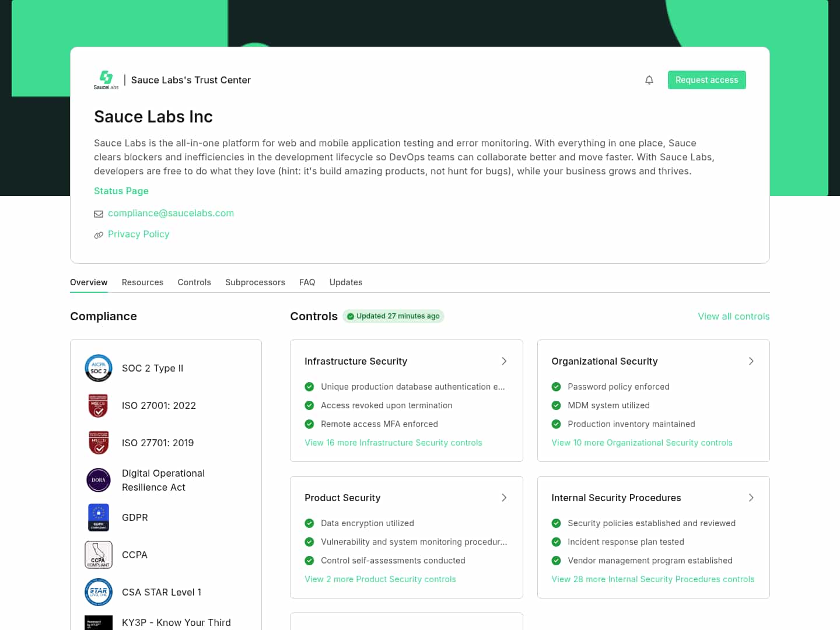
Task: View 10 more Organizational Security controls
Action: (642, 443)
